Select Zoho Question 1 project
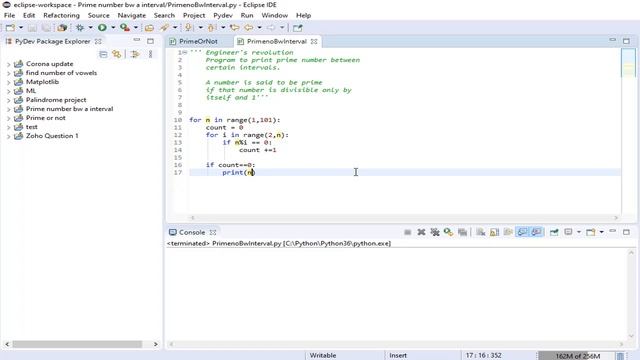 click(x=52, y=136)
